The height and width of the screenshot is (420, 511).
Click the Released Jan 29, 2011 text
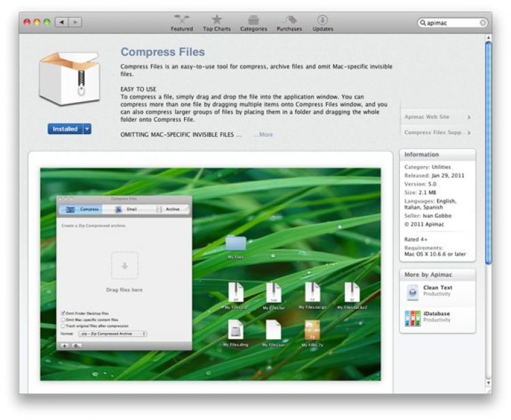click(x=434, y=176)
